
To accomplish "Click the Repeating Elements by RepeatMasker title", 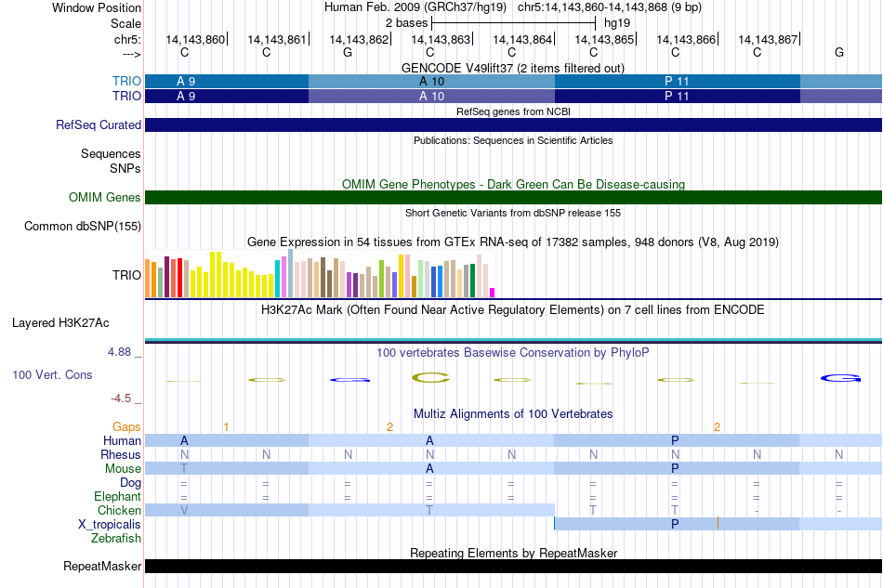I will tap(514, 553).
